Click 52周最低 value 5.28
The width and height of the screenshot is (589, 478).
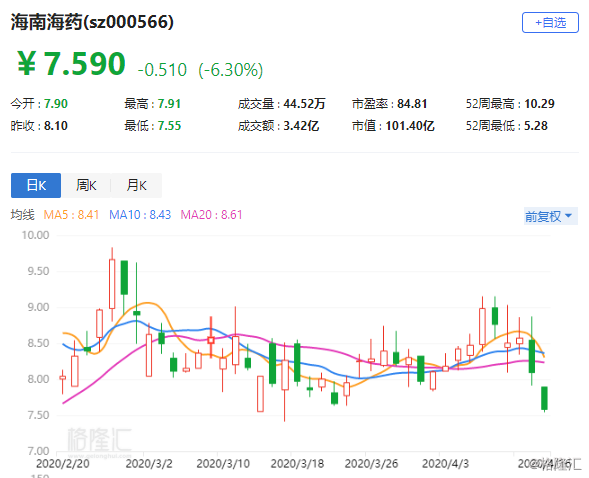[x=536, y=126]
